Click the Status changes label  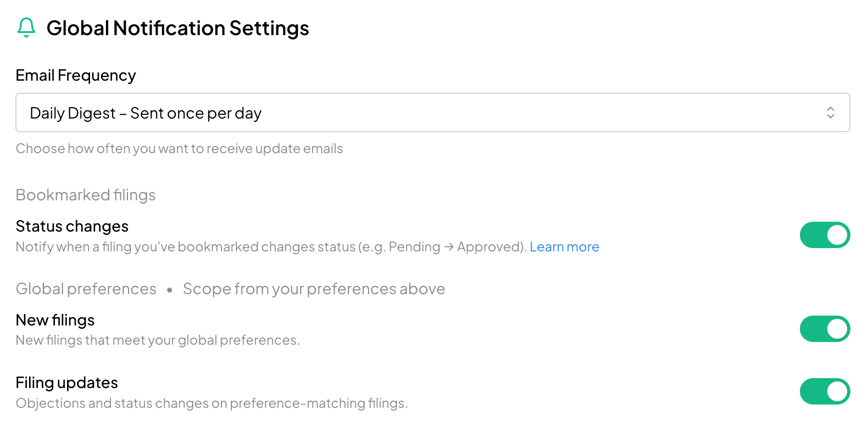[x=72, y=226]
